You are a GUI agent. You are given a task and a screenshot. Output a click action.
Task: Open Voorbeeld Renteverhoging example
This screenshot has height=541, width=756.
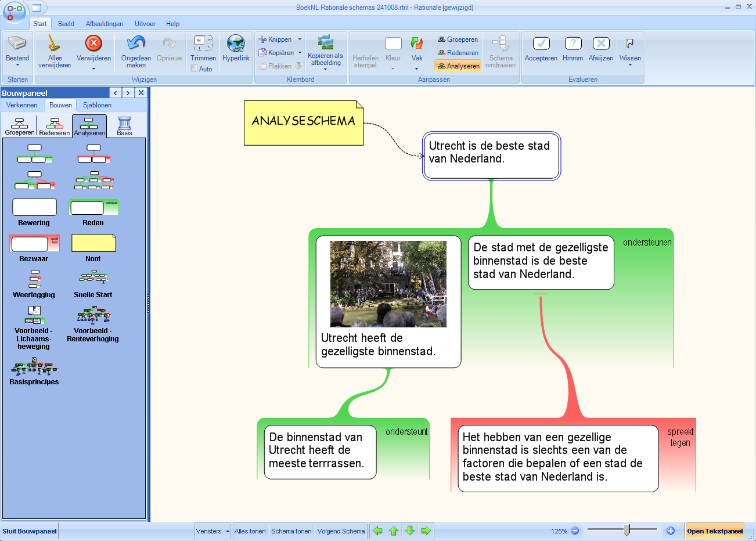click(x=93, y=315)
